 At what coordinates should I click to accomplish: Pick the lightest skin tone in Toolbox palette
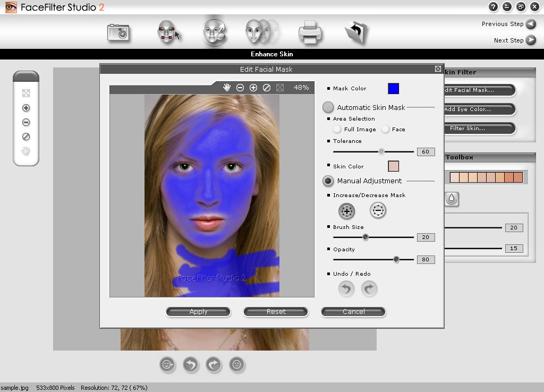point(455,177)
